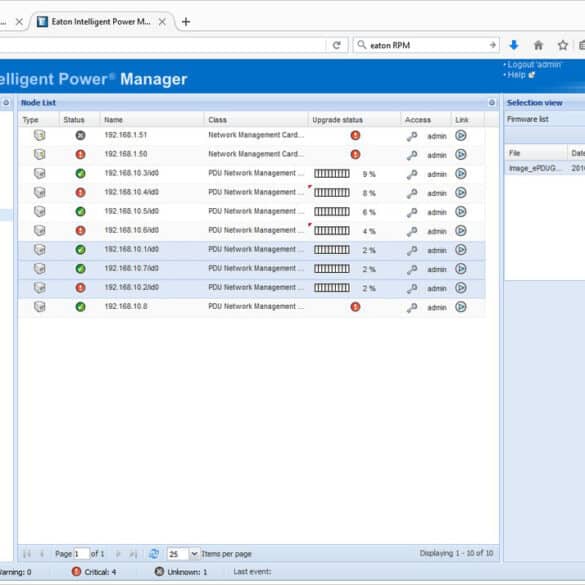
Task: Close the first browser tab
Action: pyautogui.click(x=19, y=22)
